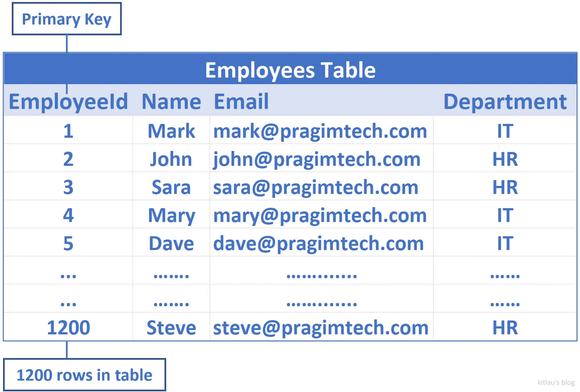580x392 pixels.
Task: Click the steve@pragimtech.com email cell
Action: tap(321, 327)
